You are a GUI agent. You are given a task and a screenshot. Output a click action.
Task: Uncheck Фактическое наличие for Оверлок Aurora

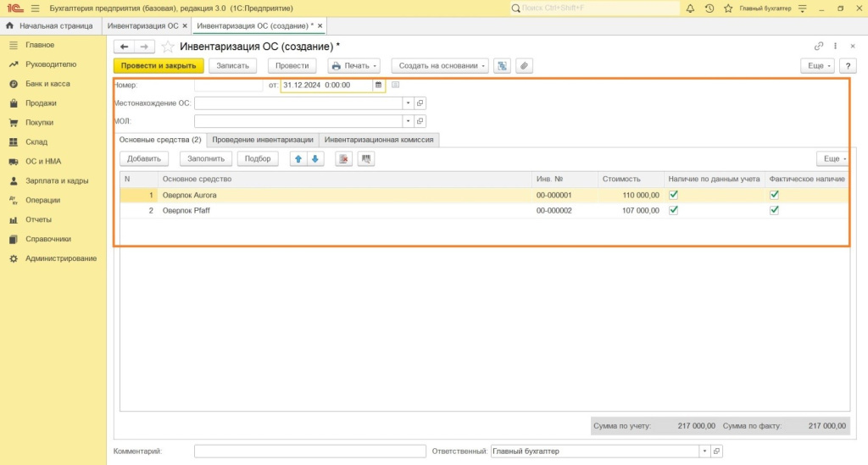click(x=774, y=195)
